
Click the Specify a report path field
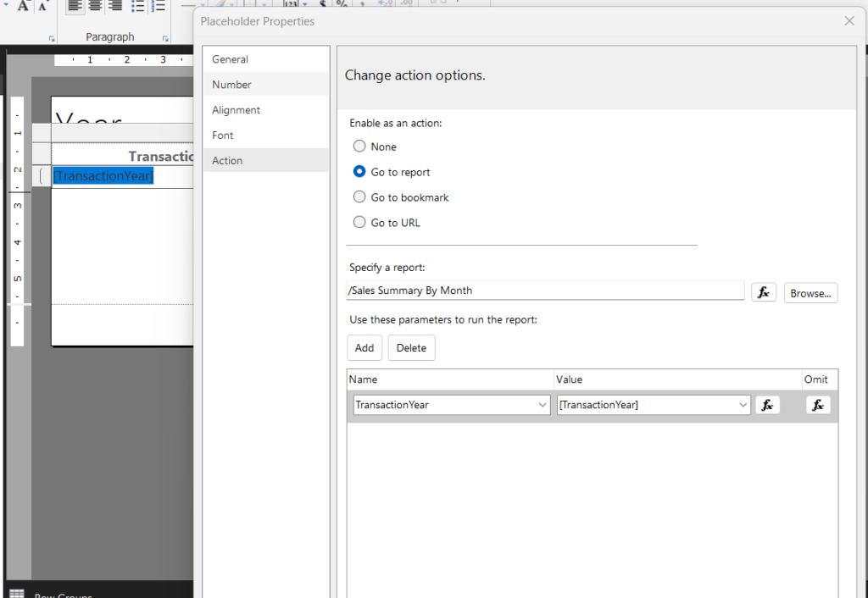(x=545, y=291)
